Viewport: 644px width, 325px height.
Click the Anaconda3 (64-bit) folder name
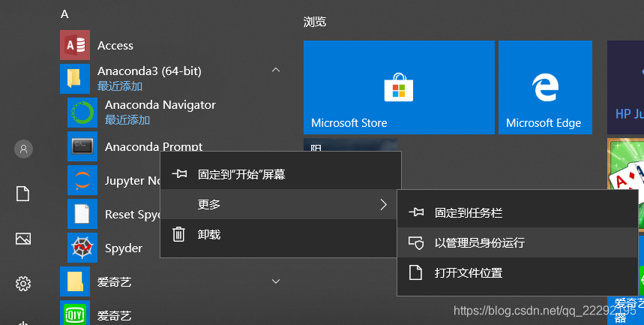click(149, 71)
